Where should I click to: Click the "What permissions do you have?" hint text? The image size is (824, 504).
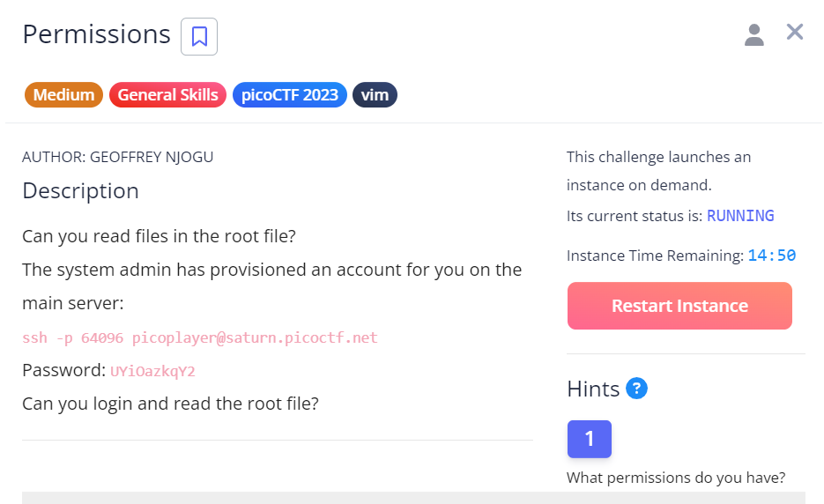point(676,478)
